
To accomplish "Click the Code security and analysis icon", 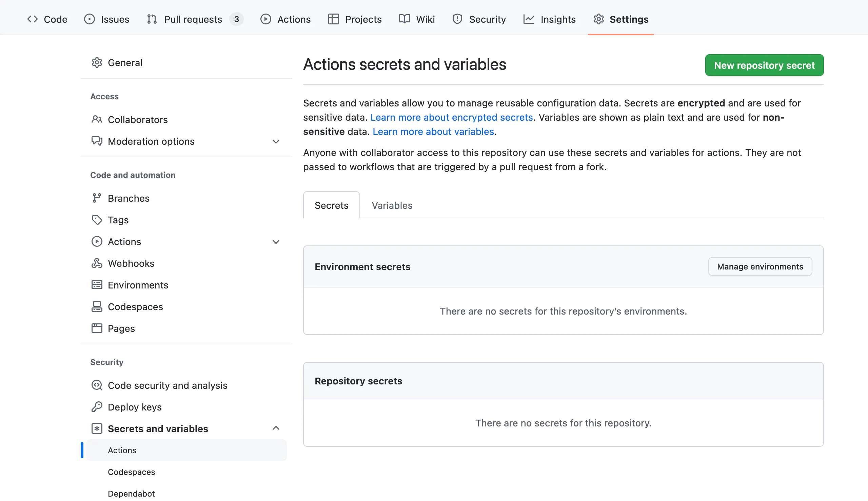I will (97, 385).
